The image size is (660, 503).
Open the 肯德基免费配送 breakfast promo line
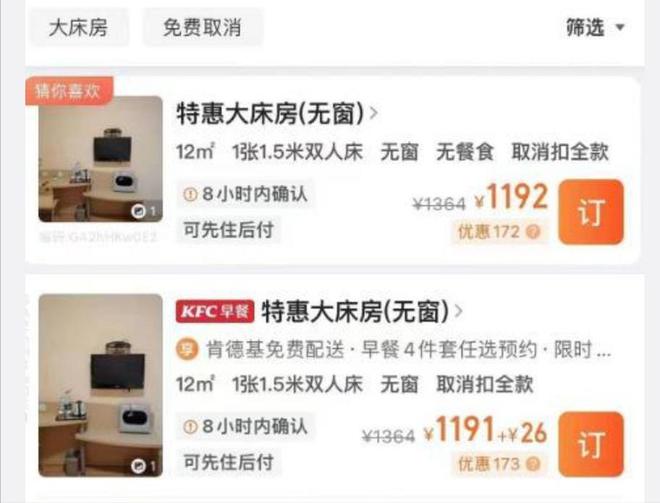tap(394, 350)
